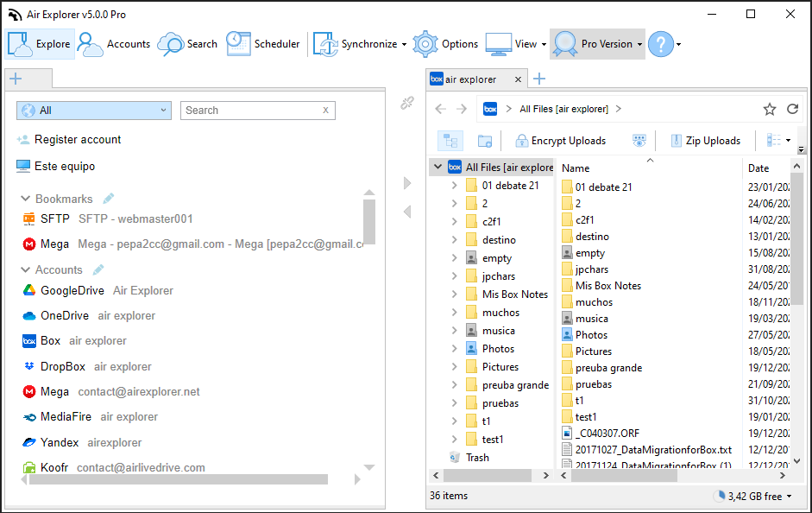Viewport: 812px width, 513px height.
Task: Open the Mega pepa2cc@gmail.com bookmark
Action: pos(193,244)
